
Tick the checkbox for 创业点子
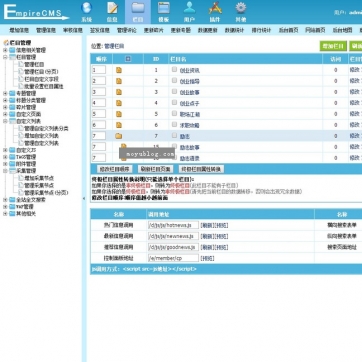pyautogui.click(x=174, y=102)
